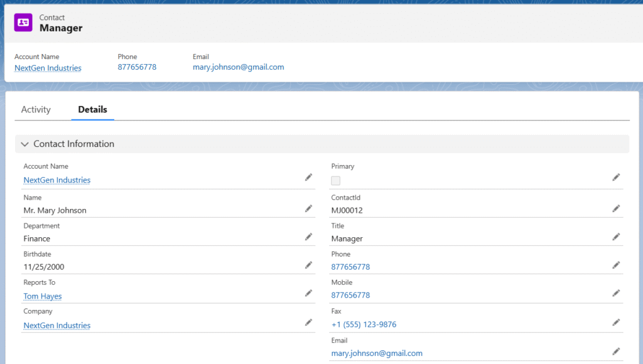Image resolution: width=643 pixels, height=364 pixels.
Task: Click the Birthdate edit pencil icon
Action: click(308, 265)
